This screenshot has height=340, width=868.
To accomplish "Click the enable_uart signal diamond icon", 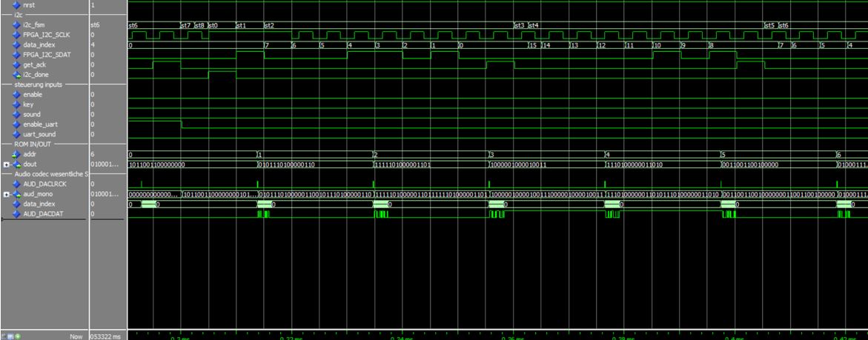I will click(16, 124).
